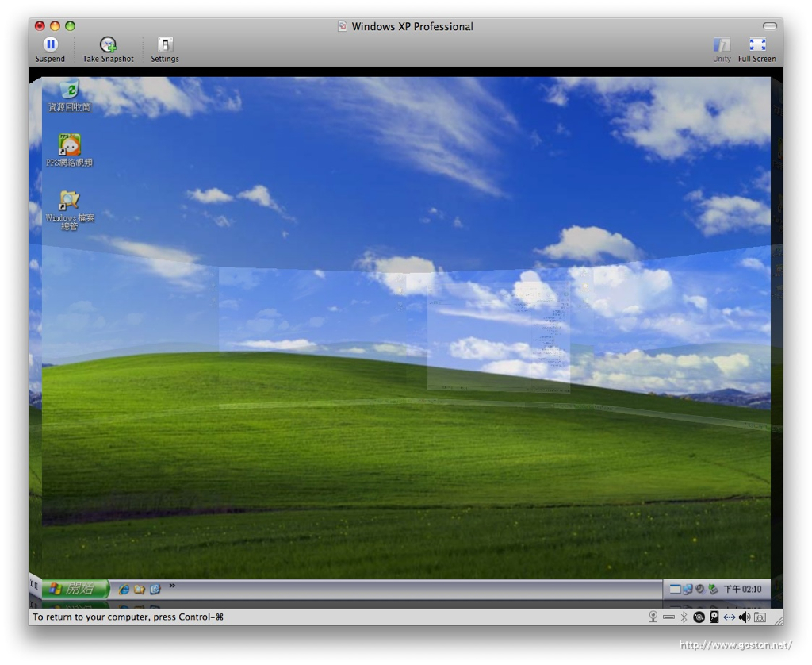Viewport: 812px width, 665px height.
Task: Select the PPS網絡視頻 desktop shortcut
Action: point(70,150)
